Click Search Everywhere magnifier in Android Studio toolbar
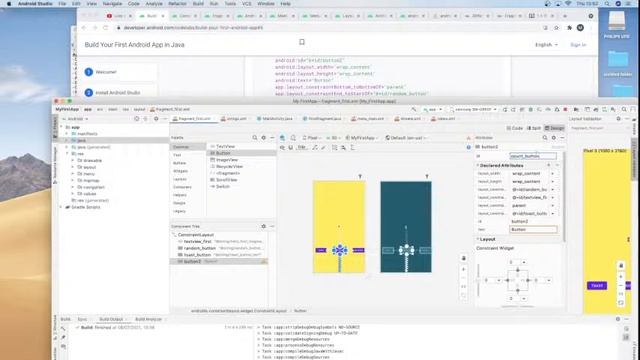This screenshot has height=360, width=640. (x=624, y=109)
